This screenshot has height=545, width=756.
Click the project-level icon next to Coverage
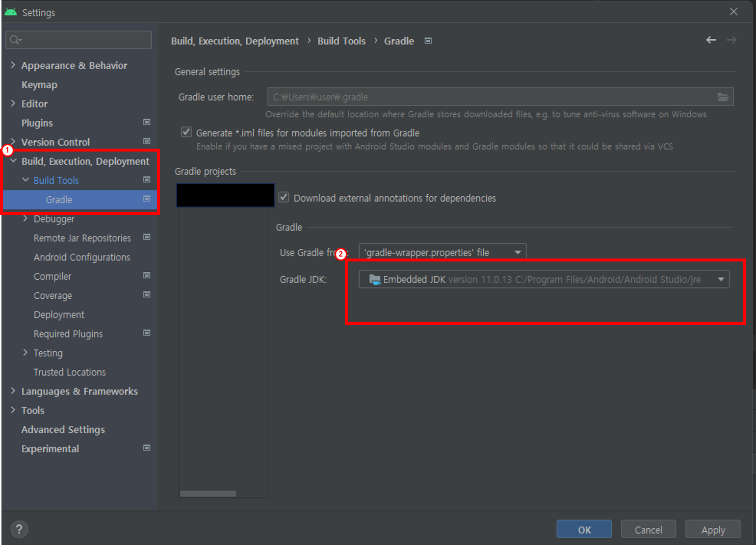[147, 295]
